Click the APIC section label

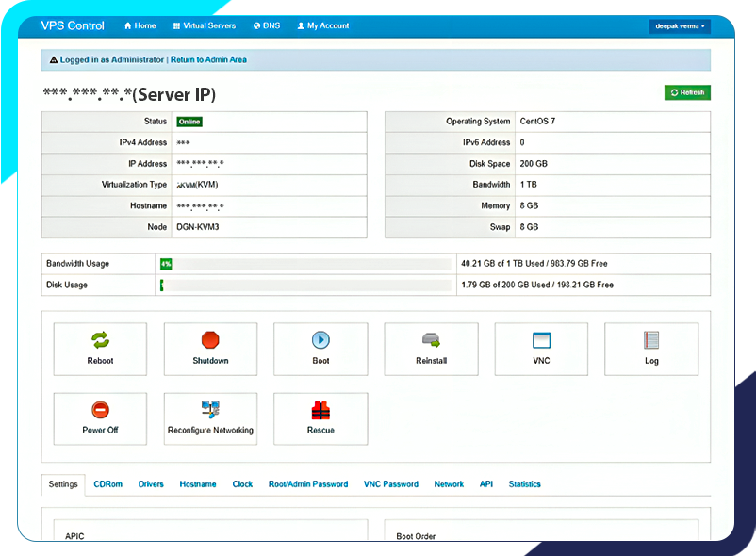[x=74, y=536]
